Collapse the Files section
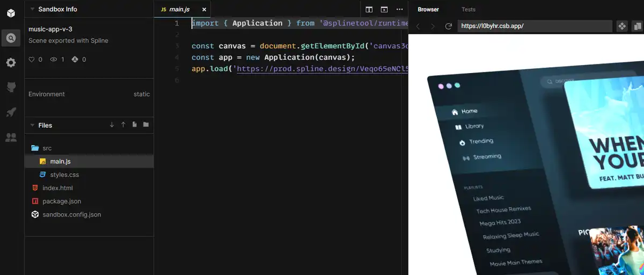This screenshot has height=275, width=644. (x=32, y=125)
